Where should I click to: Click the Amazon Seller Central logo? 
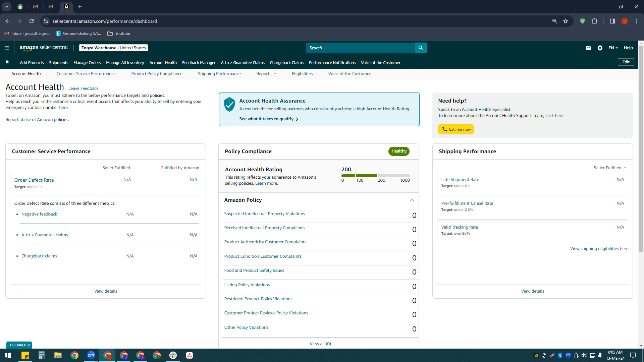click(x=44, y=48)
